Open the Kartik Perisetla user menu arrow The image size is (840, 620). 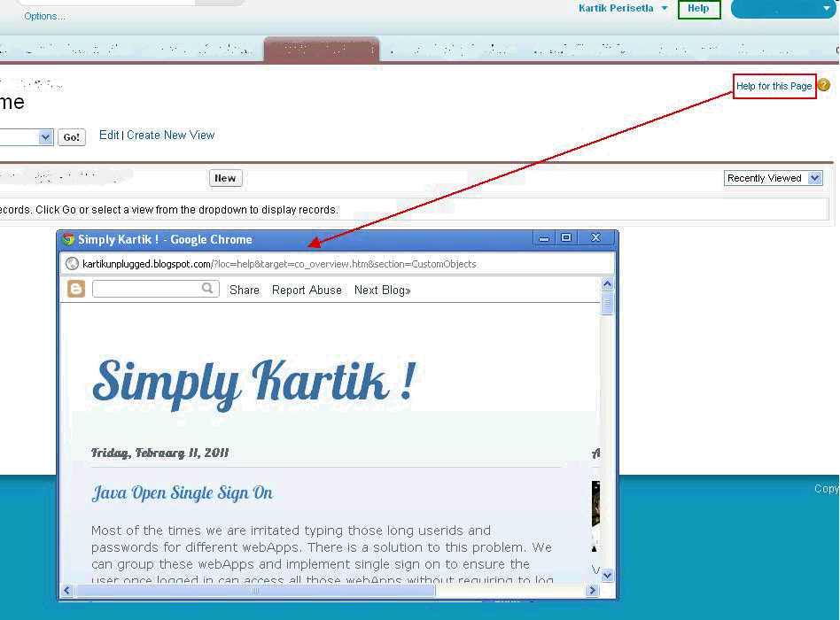(x=665, y=8)
